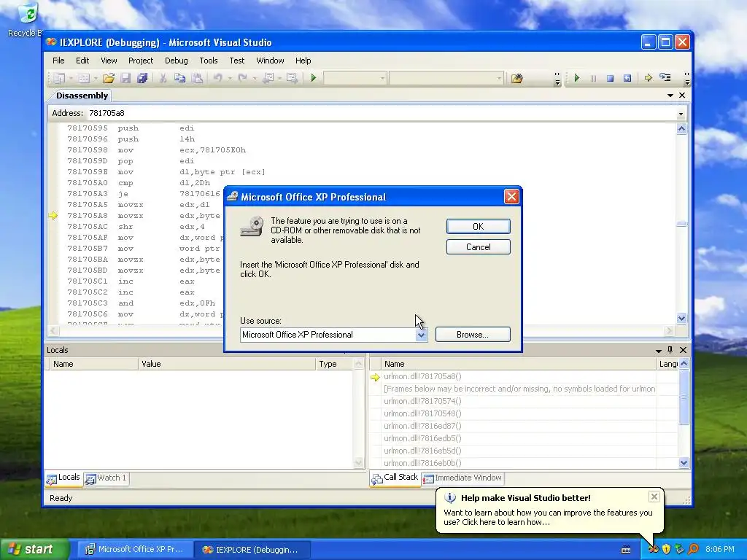This screenshot has width=747, height=560.
Task: Click the Browse... button
Action: 473,335
